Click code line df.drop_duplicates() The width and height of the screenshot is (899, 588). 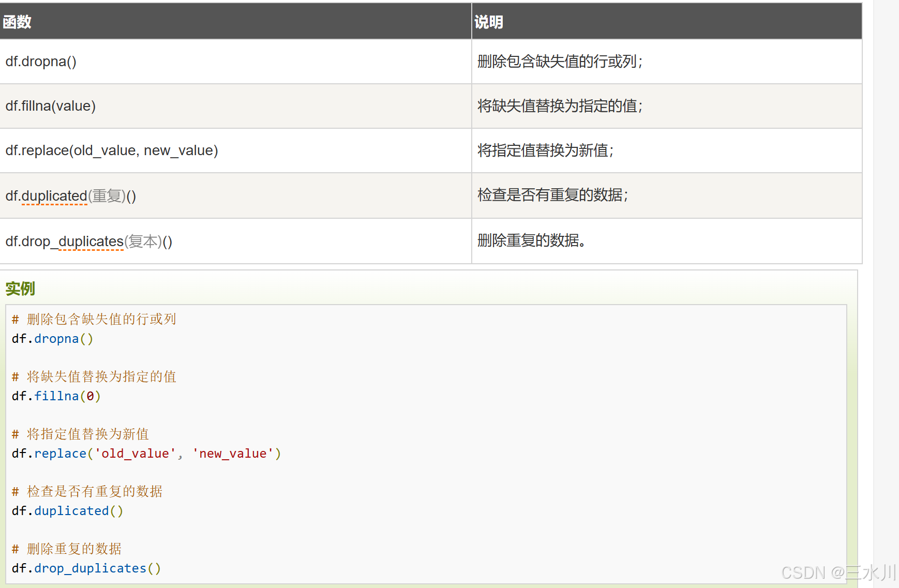pos(86,568)
